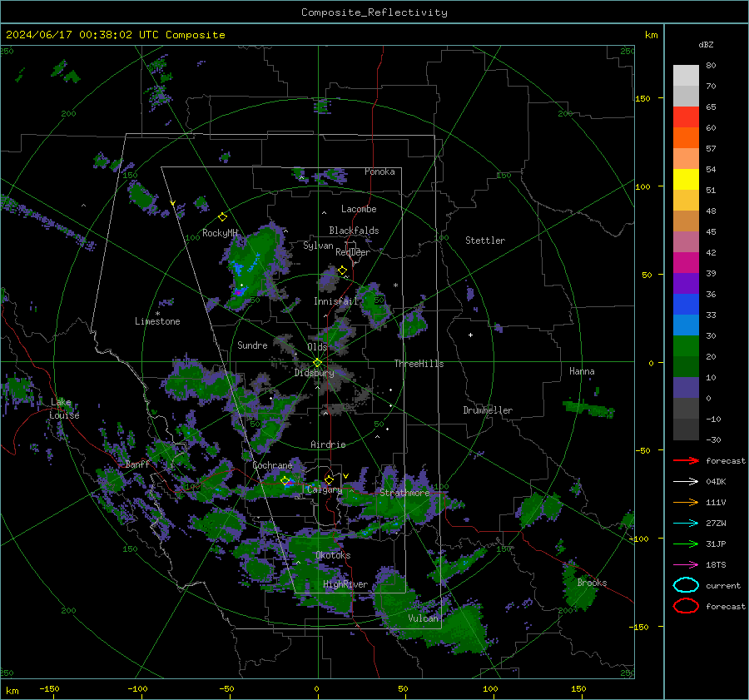Click the white plus marker east of ThreeHills
Screen dimensions: 749x700
[470, 335]
